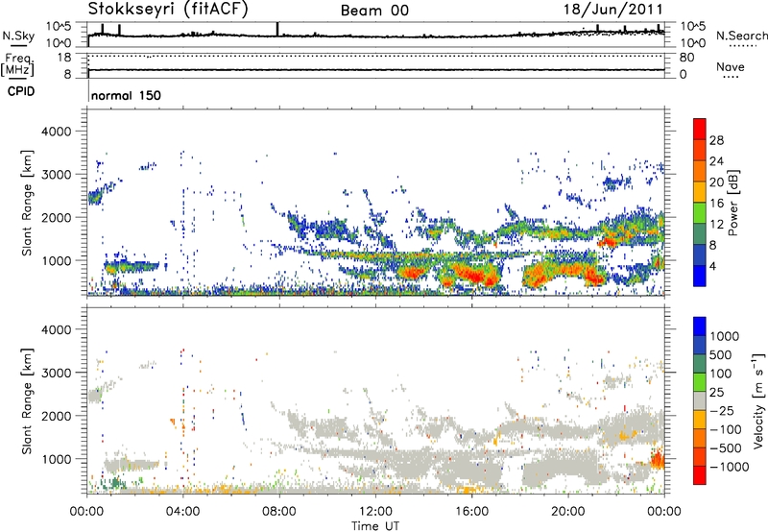Click the '04:00' time tick label
This screenshot has height=532, width=768.
[183, 512]
